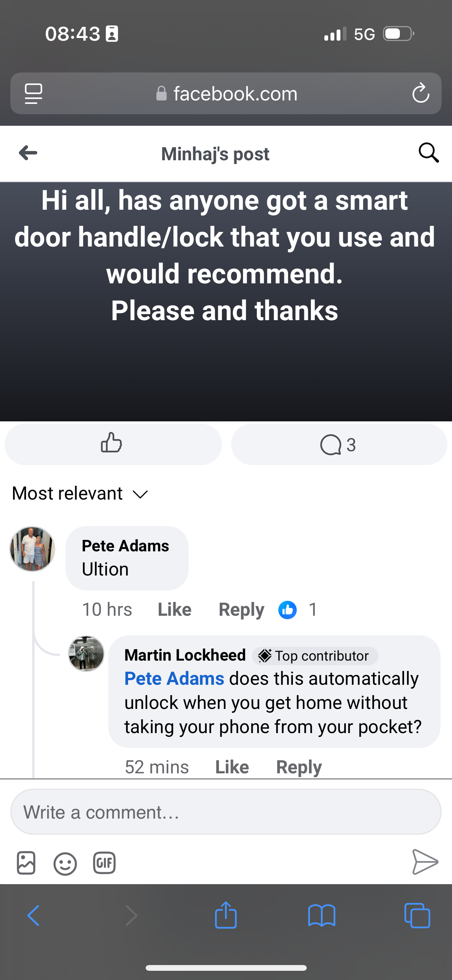
Task: Like Martin Lockheed's reply
Action: pos(232,767)
